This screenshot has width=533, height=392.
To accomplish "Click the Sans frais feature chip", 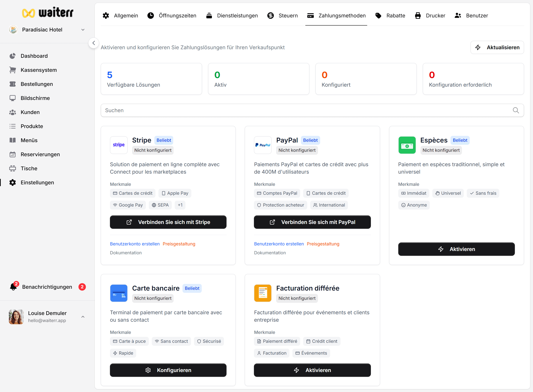I will [x=483, y=193].
